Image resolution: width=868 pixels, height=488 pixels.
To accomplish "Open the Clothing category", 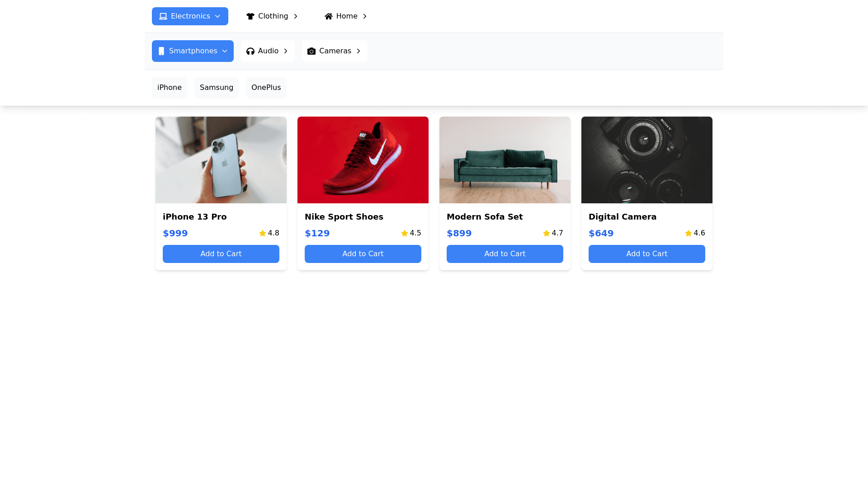I will pyautogui.click(x=273, y=16).
